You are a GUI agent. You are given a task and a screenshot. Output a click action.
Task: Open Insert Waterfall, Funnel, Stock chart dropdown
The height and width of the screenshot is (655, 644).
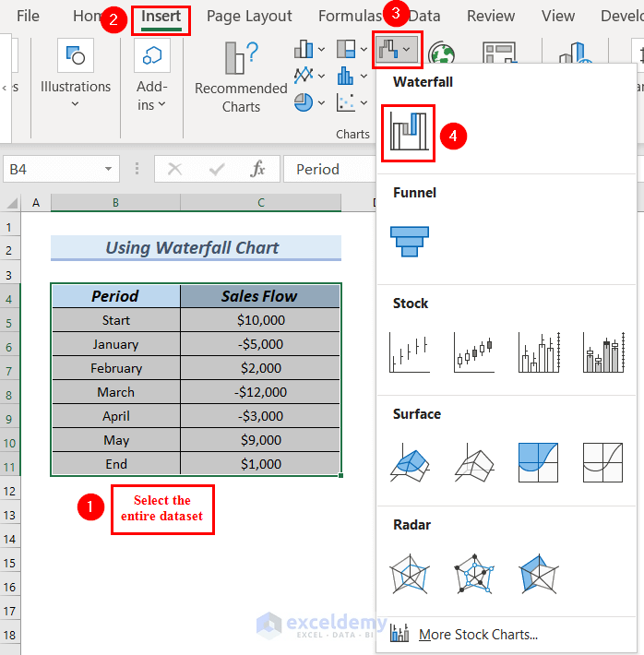pos(397,49)
